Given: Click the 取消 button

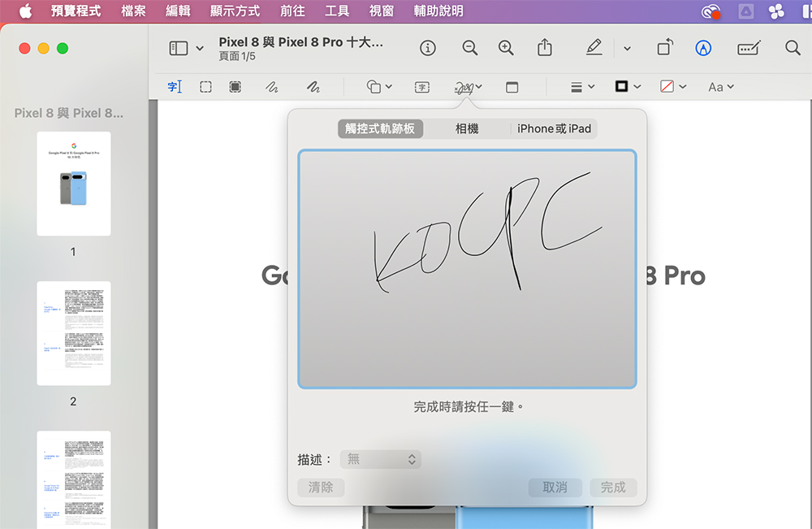Looking at the screenshot, I should click(x=555, y=488).
